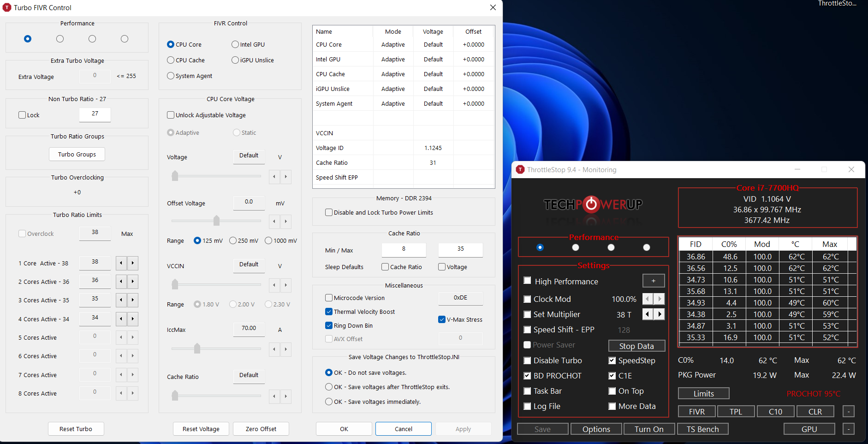The width and height of the screenshot is (868, 444).
Task: Click the Cache Ratio slider thumb
Action: pyautogui.click(x=175, y=396)
